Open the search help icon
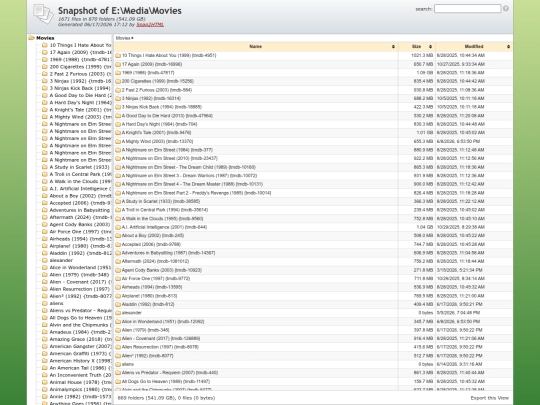 pos(506,9)
